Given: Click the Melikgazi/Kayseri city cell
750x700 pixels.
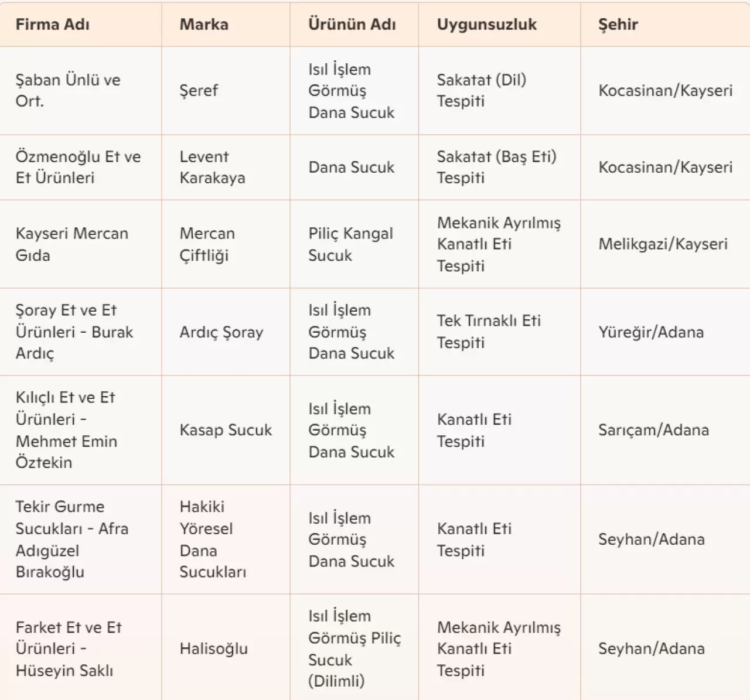Looking at the screenshot, I should pyautogui.click(x=663, y=244).
